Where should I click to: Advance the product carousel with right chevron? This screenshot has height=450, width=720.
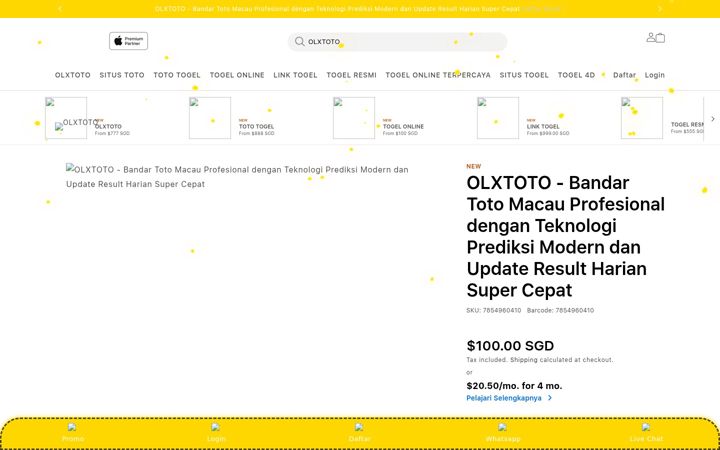713,119
